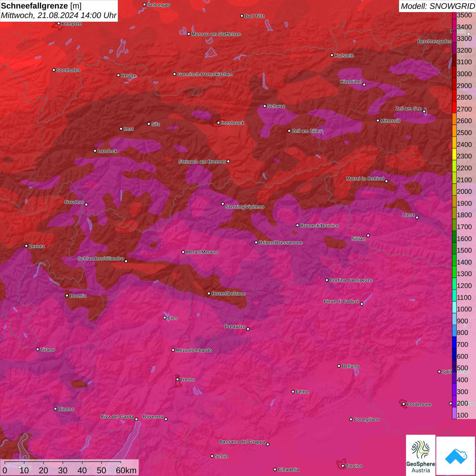Viewport: 476px width, 476px height.
Task: Click the Mittersill label
Action: (x=390, y=121)
